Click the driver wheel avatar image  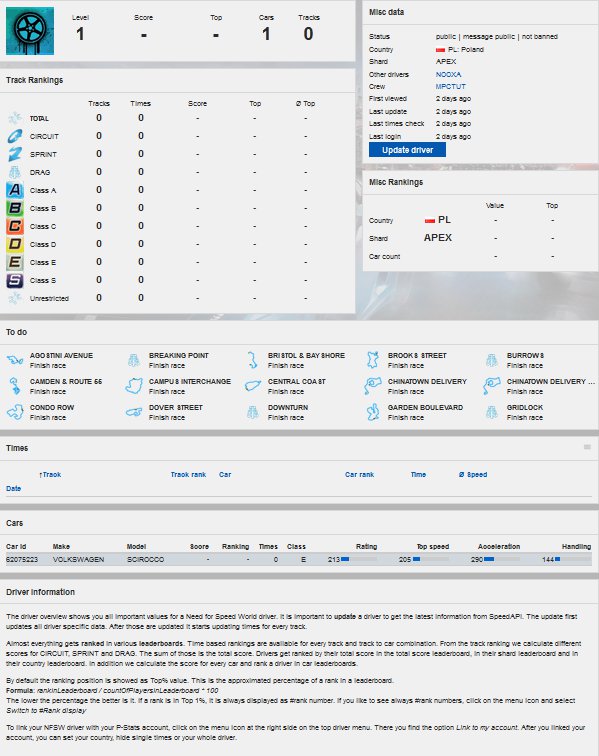[30, 31]
